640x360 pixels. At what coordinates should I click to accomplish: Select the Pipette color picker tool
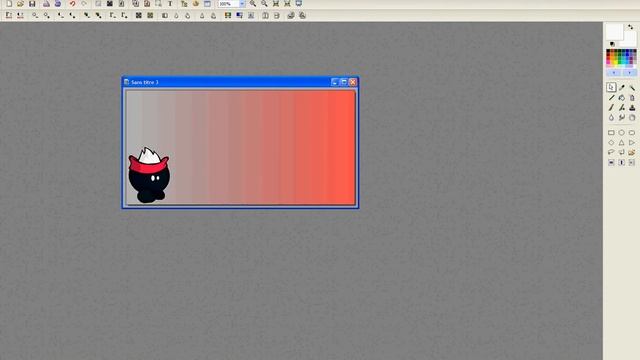622,87
